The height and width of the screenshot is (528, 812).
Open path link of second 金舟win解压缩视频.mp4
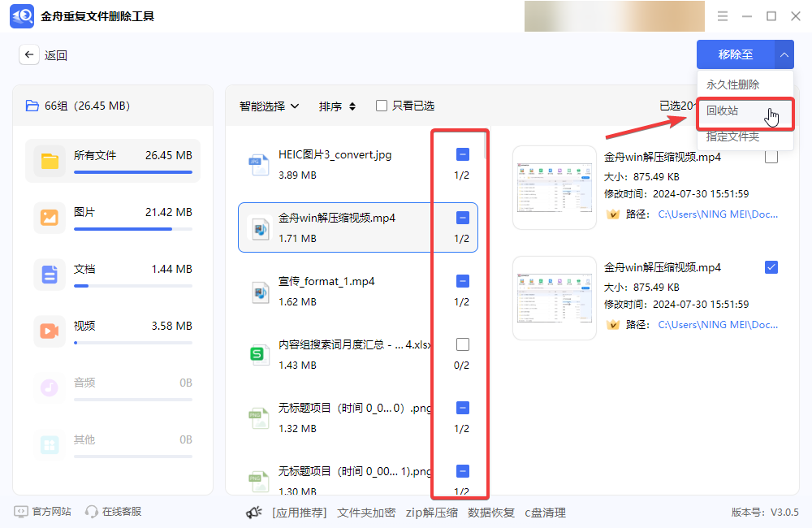click(x=718, y=324)
